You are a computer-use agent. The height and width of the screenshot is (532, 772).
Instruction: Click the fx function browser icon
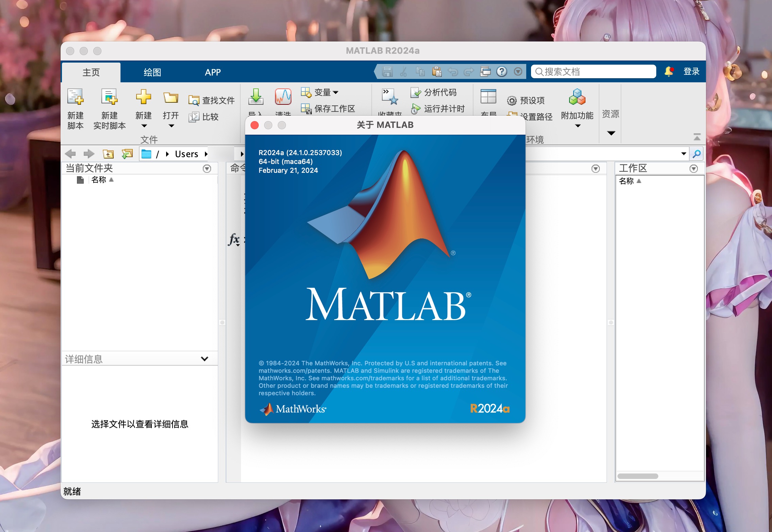234,239
